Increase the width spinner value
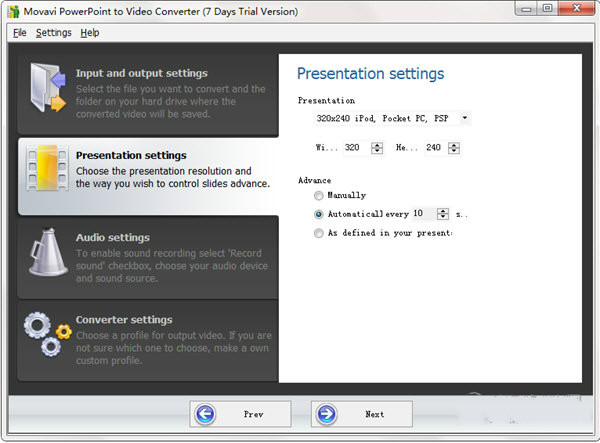Image resolution: width=600 pixels, height=443 pixels. pyautogui.click(x=377, y=145)
